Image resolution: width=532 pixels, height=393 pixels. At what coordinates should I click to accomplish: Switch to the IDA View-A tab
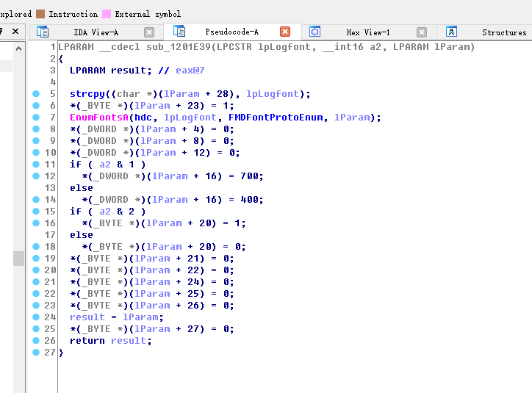(x=96, y=32)
